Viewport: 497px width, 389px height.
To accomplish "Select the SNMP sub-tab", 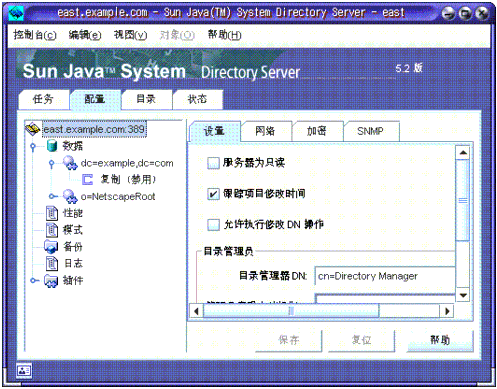I will (371, 131).
